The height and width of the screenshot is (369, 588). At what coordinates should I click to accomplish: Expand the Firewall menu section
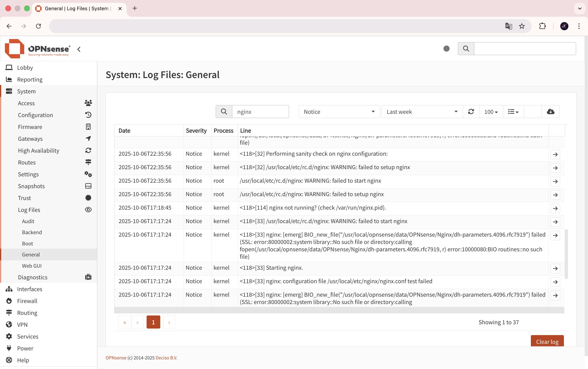point(49,301)
